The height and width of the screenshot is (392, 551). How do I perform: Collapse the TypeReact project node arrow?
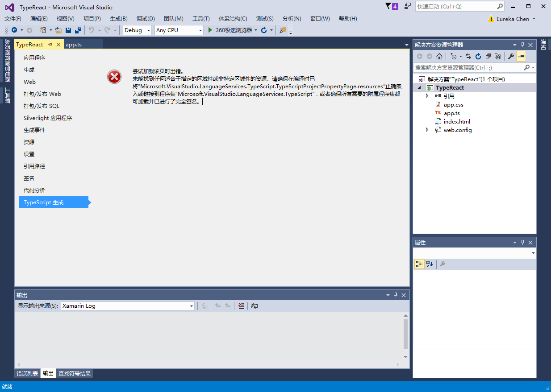pos(420,88)
